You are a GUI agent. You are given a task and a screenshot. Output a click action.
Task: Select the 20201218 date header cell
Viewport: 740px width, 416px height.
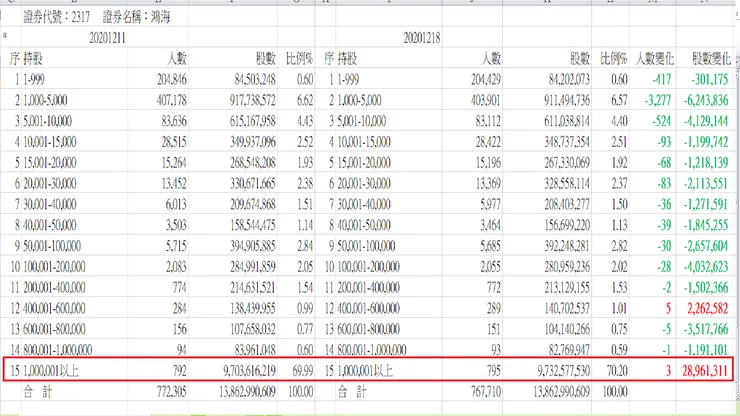[x=421, y=38]
